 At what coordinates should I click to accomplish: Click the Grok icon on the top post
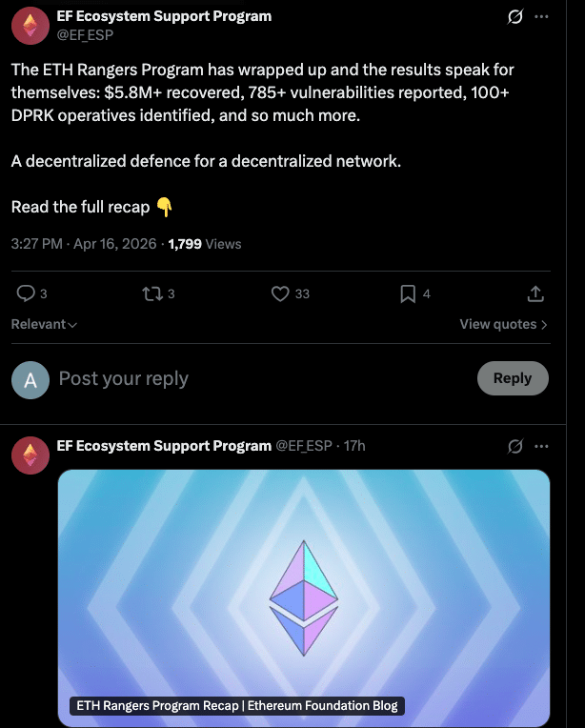click(515, 17)
